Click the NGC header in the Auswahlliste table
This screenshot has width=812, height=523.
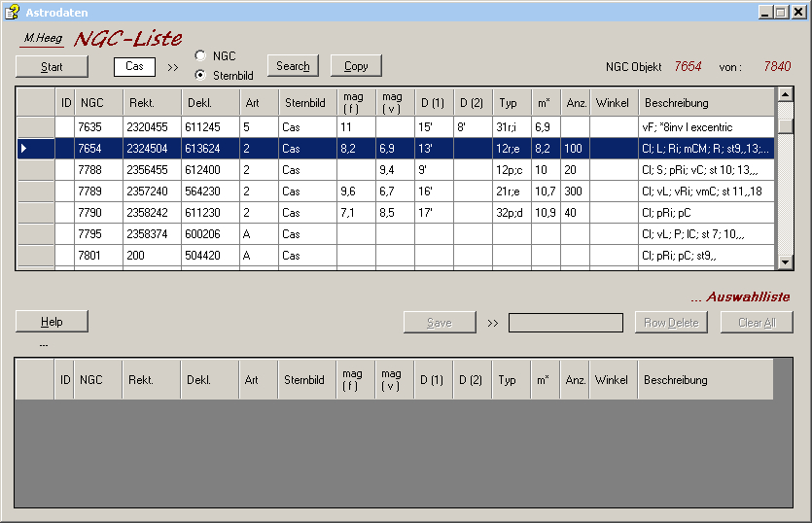(x=97, y=379)
